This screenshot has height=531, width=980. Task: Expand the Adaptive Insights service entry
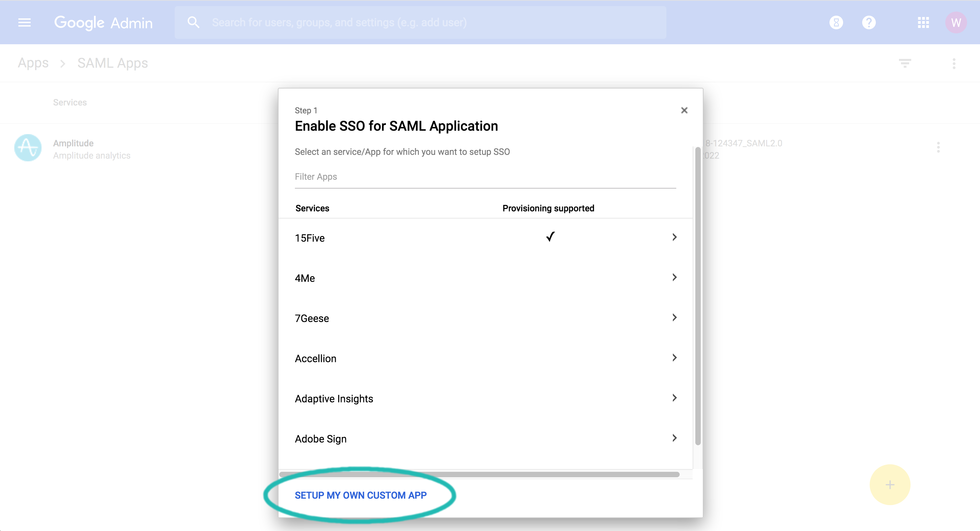(675, 398)
